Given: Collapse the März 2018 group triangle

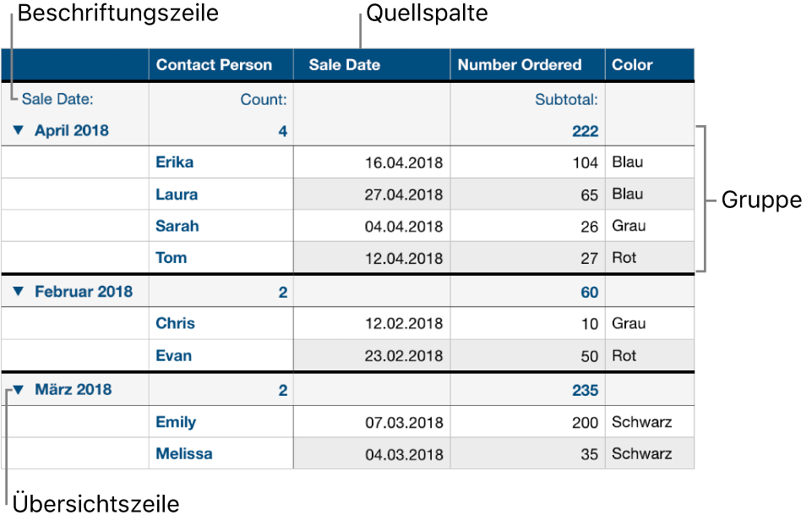Looking at the screenshot, I should coord(19,391).
